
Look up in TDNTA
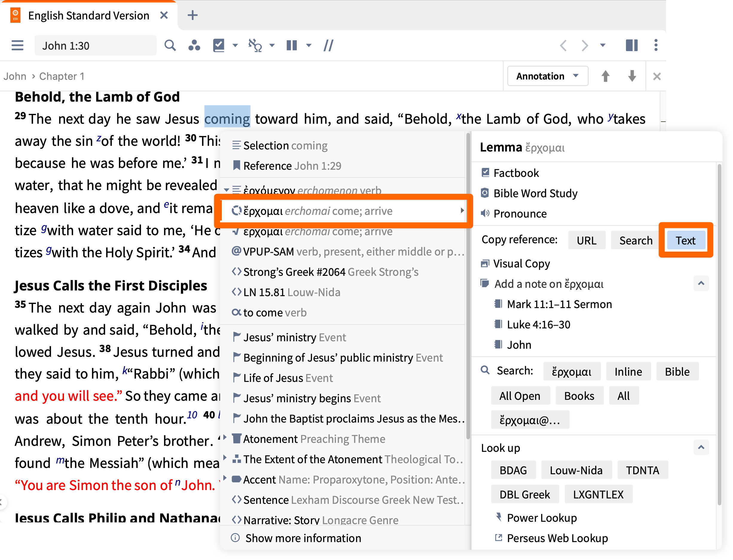(x=643, y=470)
